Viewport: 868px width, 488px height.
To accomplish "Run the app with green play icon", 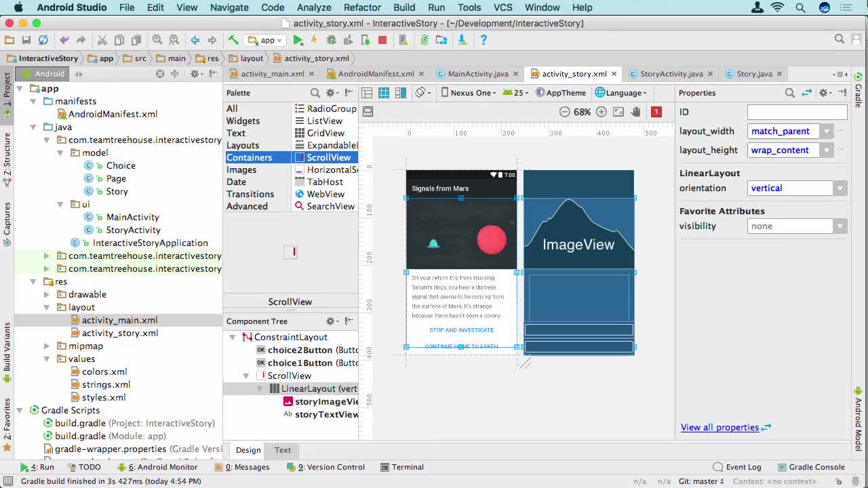I will (x=298, y=40).
